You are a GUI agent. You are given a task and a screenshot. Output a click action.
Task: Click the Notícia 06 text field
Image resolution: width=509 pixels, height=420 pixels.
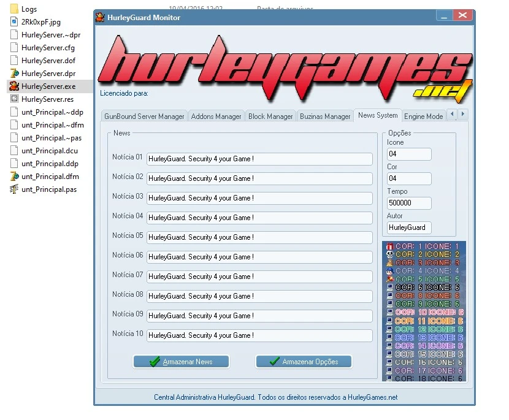click(259, 257)
